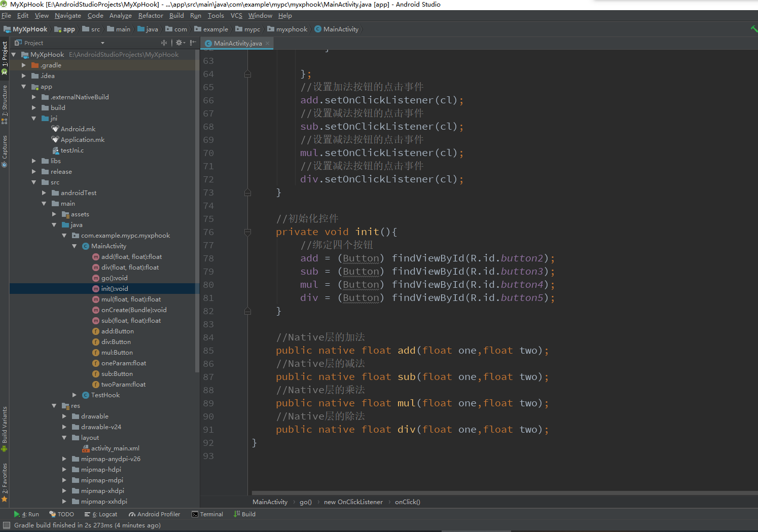Image resolution: width=758 pixels, height=532 pixels.
Task: Open the Run tool window
Action: (26, 514)
